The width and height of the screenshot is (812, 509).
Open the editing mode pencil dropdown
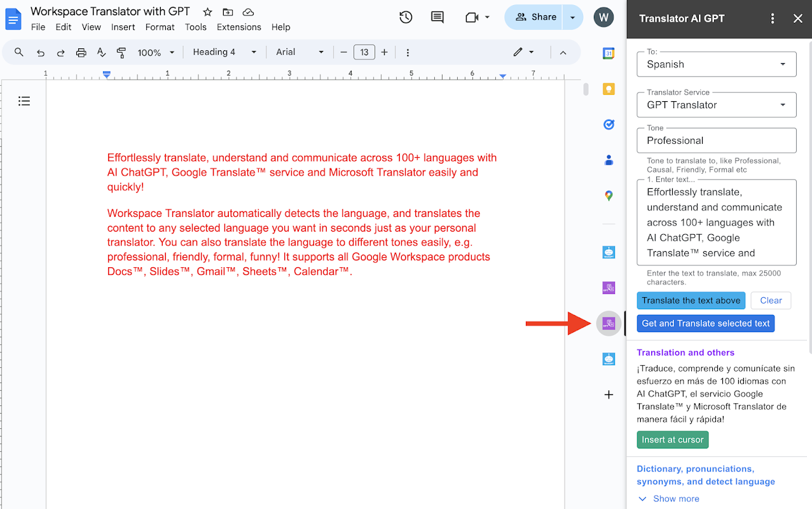pyautogui.click(x=523, y=52)
